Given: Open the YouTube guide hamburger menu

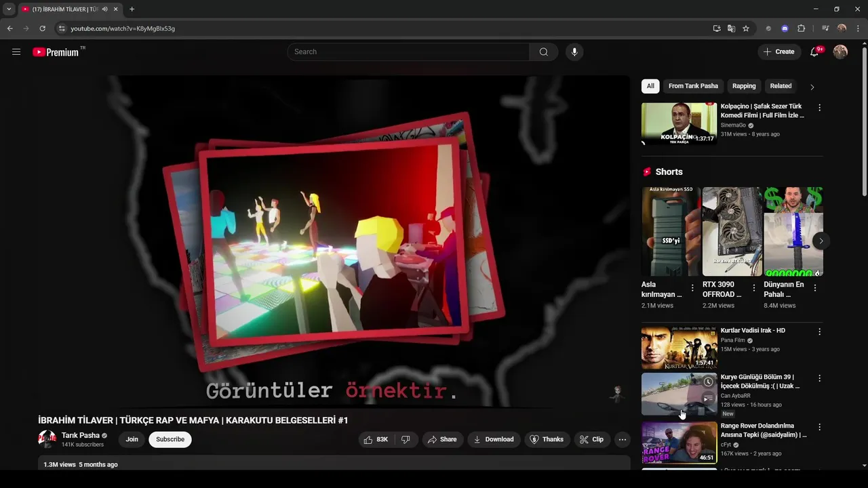Looking at the screenshot, I should click(x=16, y=52).
